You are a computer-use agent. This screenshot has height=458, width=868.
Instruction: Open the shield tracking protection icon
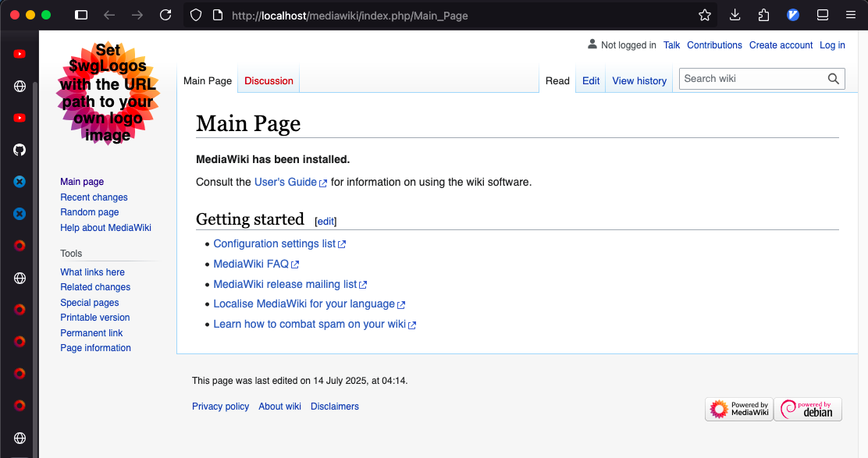pyautogui.click(x=196, y=15)
